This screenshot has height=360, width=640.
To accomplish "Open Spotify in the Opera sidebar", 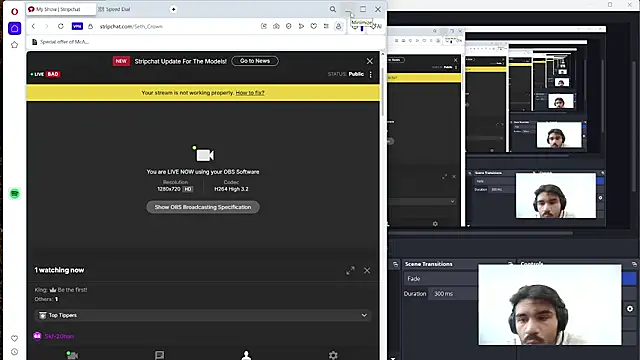I will tap(15, 193).
